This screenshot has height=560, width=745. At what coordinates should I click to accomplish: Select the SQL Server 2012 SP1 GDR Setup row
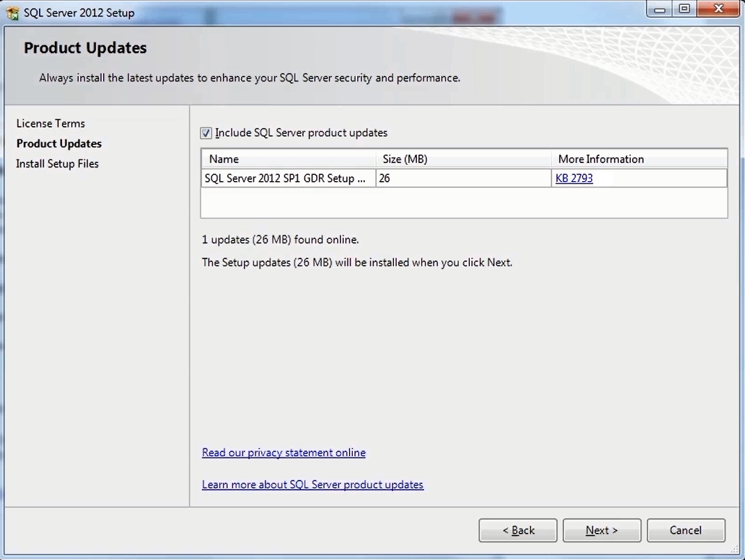coord(464,178)
